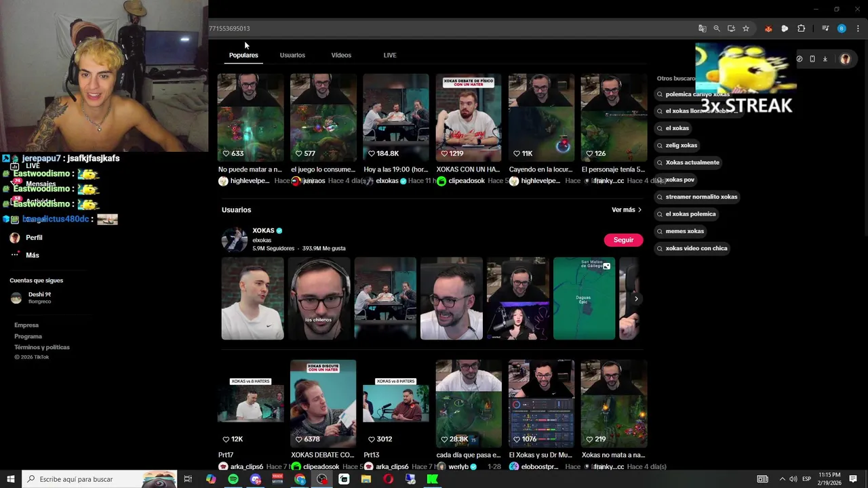This screenshot has width=868, height=488.
Task: Switch to the Usuarios tab
Action: click(292, 55)
